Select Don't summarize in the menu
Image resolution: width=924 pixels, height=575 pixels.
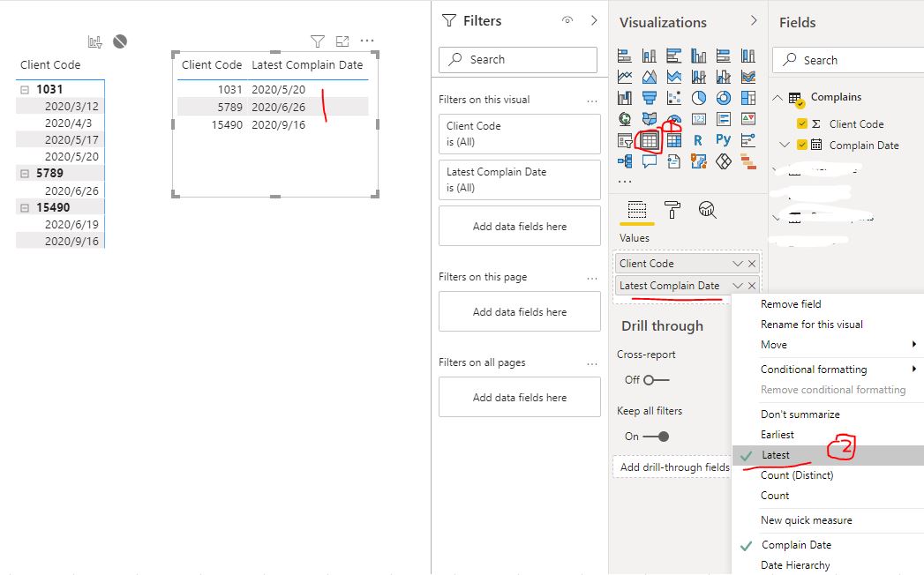tap(800, 414)
